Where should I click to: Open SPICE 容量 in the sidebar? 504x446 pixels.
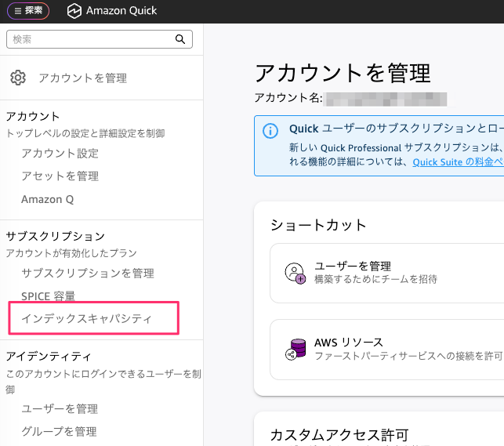pyautogui.click(x=49, y=296)
